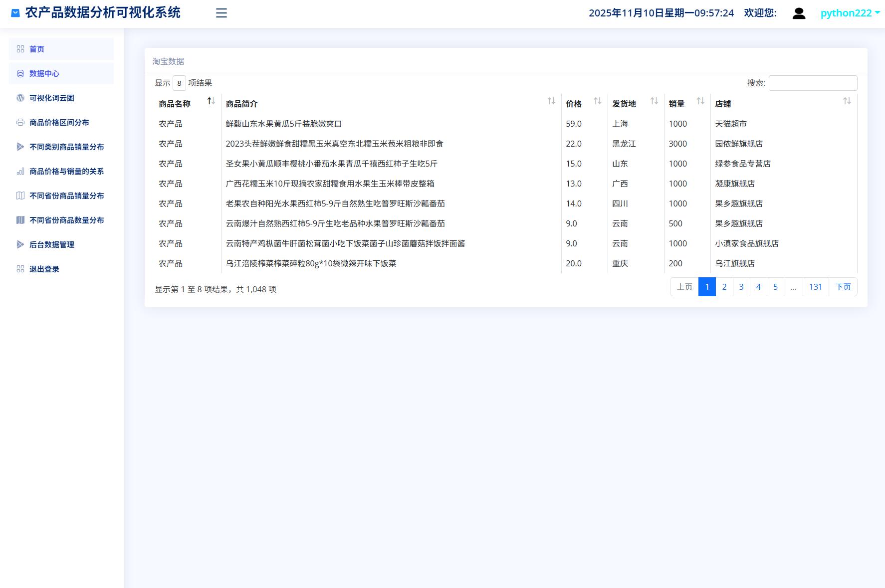
Task: Click the play icon beside 后台数据管理
Action: [20, 244]
